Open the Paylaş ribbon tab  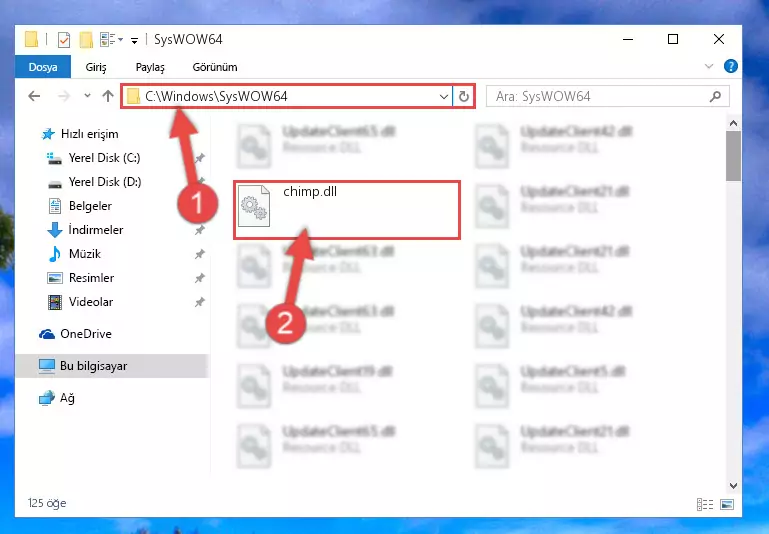click(150, 67)
